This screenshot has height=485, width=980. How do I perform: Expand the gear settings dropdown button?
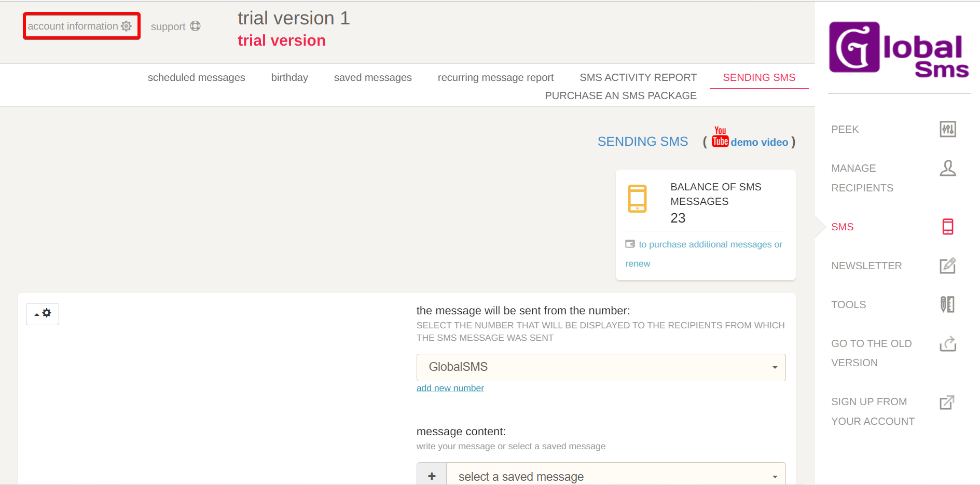(x=43, y=314)
